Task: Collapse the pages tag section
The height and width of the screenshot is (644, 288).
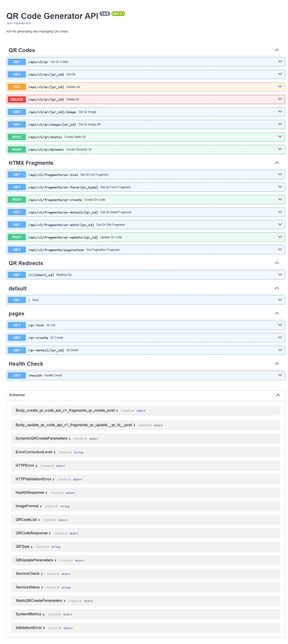Action: tap(277, 313)
